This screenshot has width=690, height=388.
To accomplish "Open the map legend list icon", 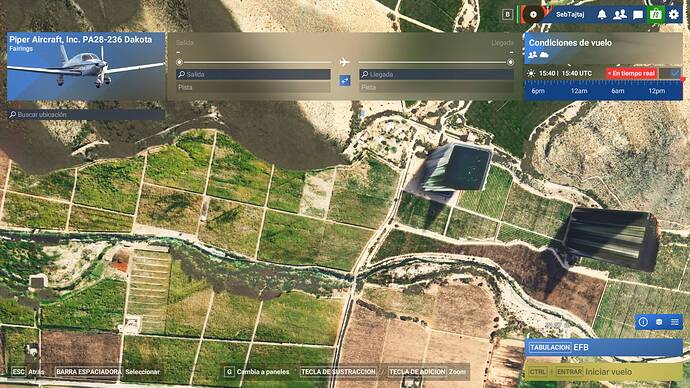I will pos(674,322).
